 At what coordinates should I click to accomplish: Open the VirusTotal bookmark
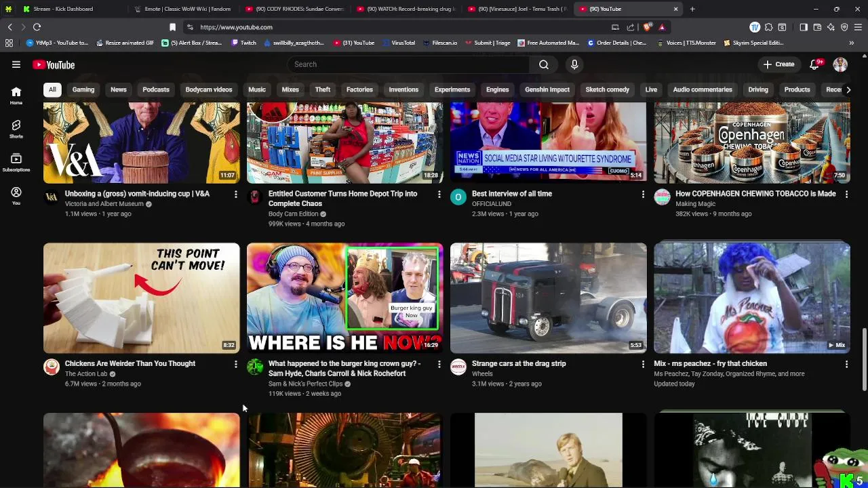(399, 43)
